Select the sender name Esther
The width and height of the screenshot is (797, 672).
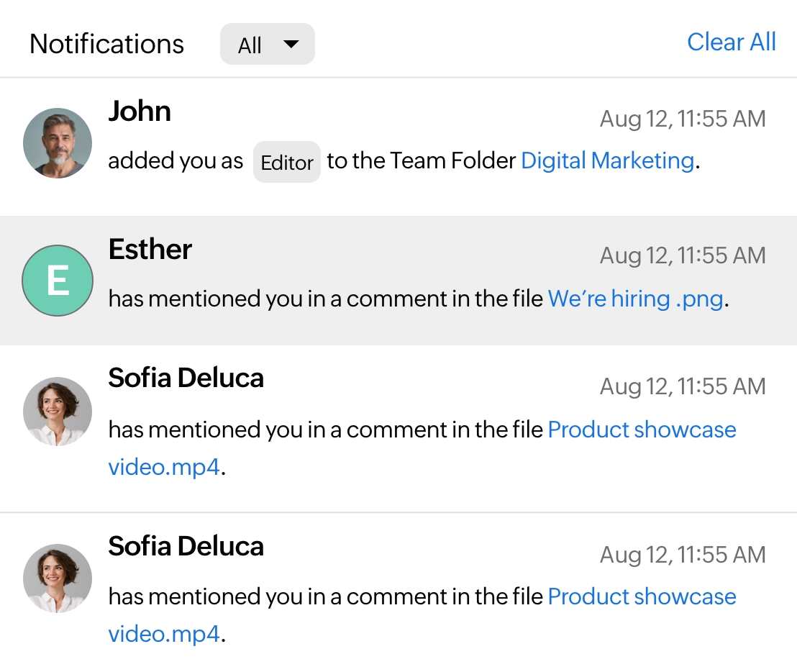click(150, 250)
